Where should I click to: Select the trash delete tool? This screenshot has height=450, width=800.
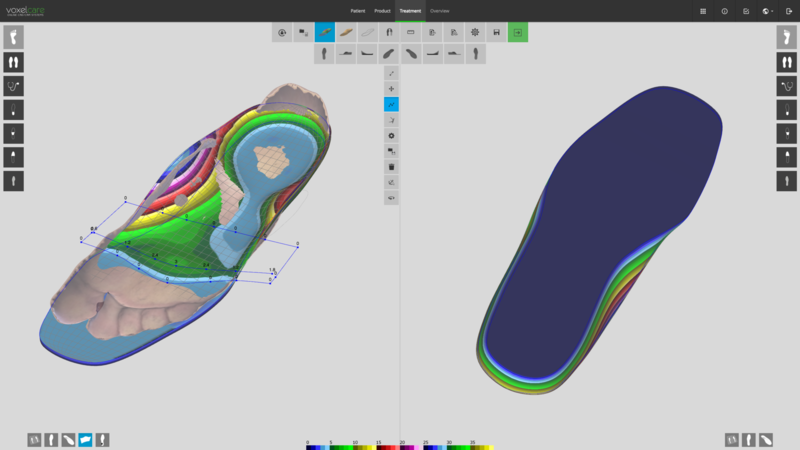click(x=391, y=167)
